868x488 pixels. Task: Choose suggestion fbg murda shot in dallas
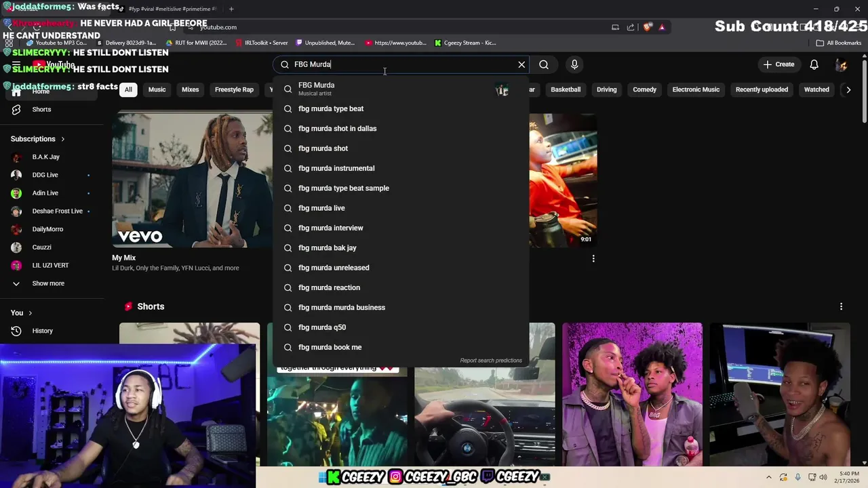401,129
